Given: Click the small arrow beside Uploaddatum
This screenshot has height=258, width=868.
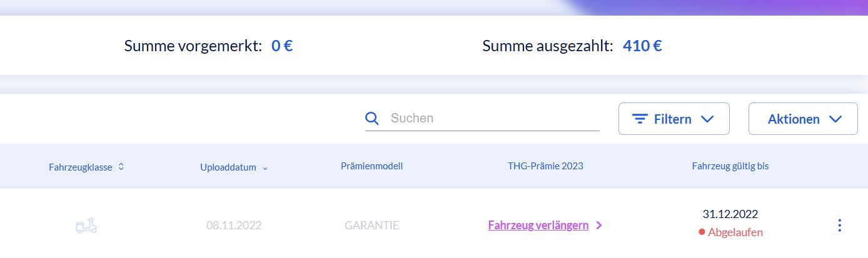Looking at the screenshot, I should tap(265, 167).
